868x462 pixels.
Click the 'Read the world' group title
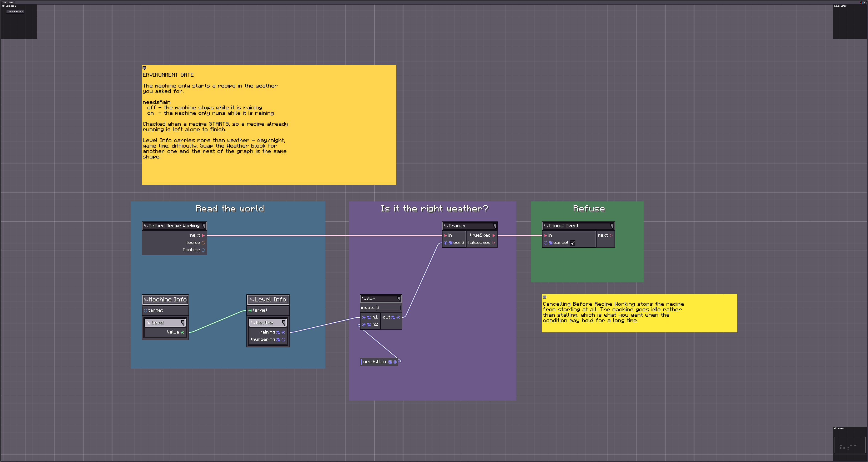(230, 208)
